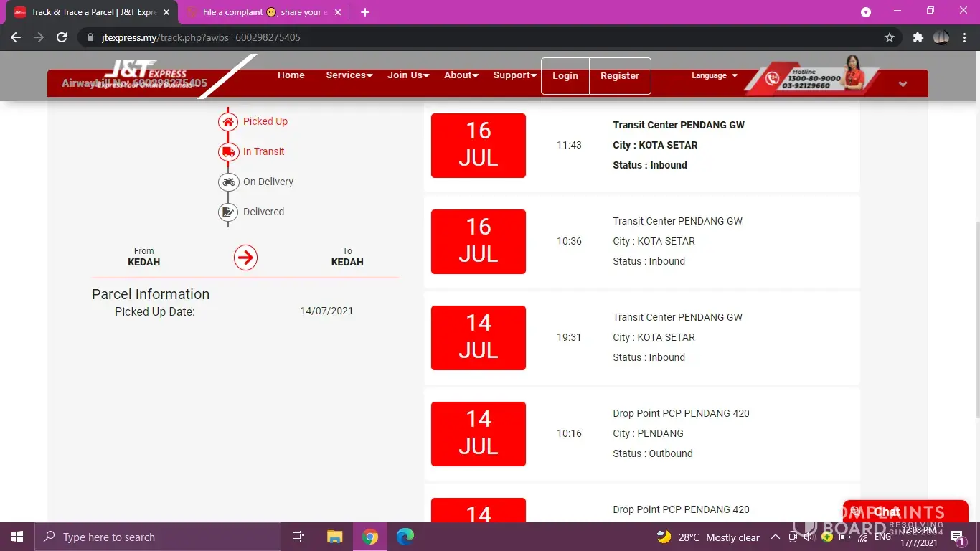Switch to the File a complaint tab
The height and width of the screenshot is (551, 980).
point(264,12)
